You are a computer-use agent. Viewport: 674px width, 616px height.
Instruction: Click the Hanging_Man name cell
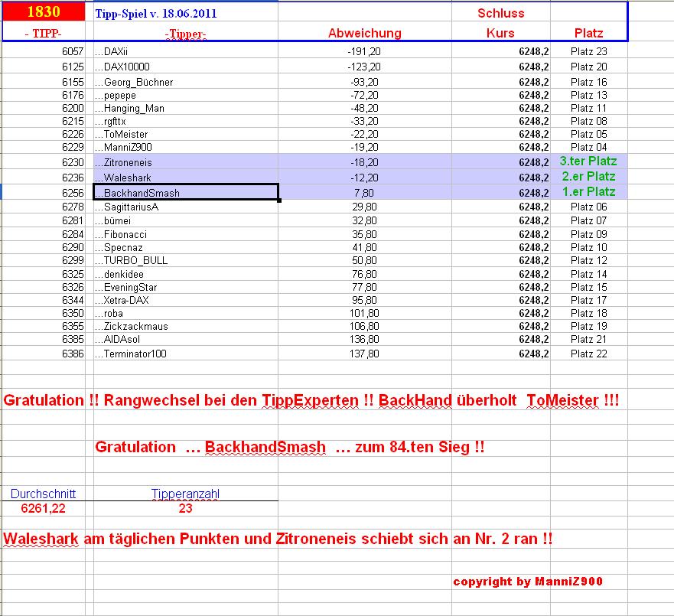pos(186,108)
